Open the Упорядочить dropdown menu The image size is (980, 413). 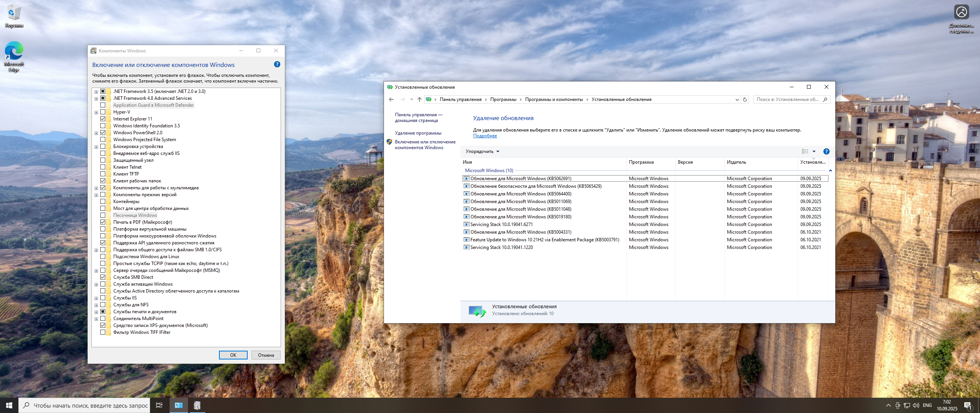pyautogui.click(x=482, y=151)
